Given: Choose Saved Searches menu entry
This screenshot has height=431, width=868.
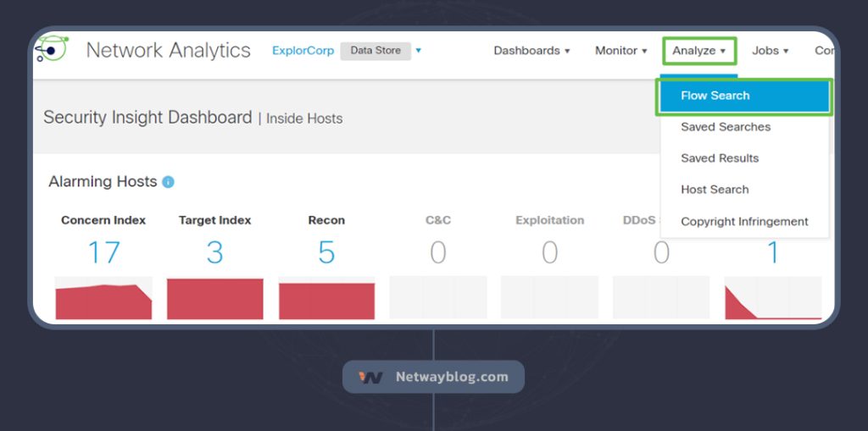Looking at the screenshot, I should (726, 127).
